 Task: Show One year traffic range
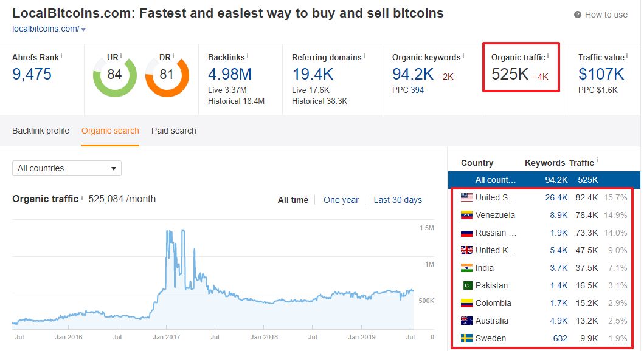click(341, 200)
